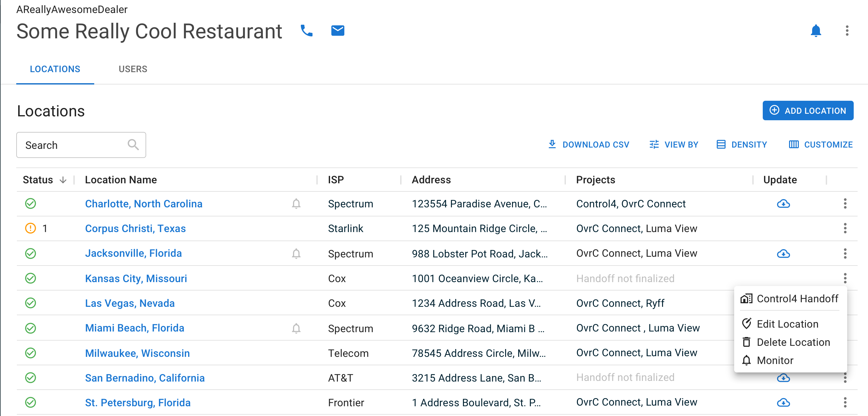Screen dimensions: 868x416
Task: Open View By options
Action: point(673,145)
